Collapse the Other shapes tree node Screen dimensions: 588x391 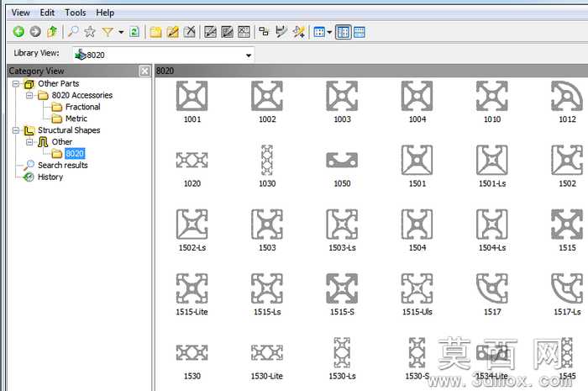[29, 142]
